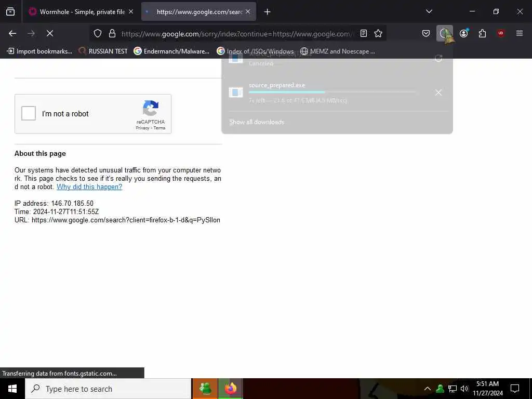Open the Firefox application menu
Image resolution: width=532 pixels, height=399 pixels.
(x=520, y=33)
